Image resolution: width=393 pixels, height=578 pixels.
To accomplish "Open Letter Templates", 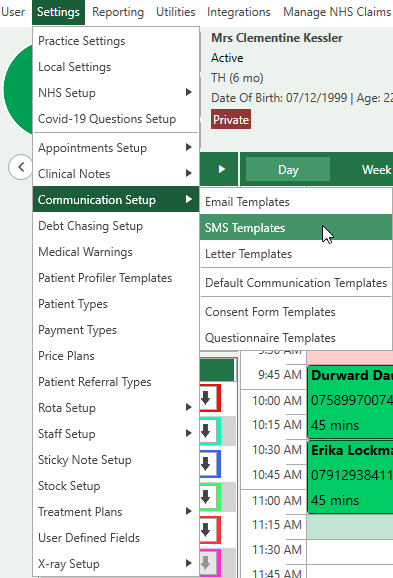I will click(296, 254).
